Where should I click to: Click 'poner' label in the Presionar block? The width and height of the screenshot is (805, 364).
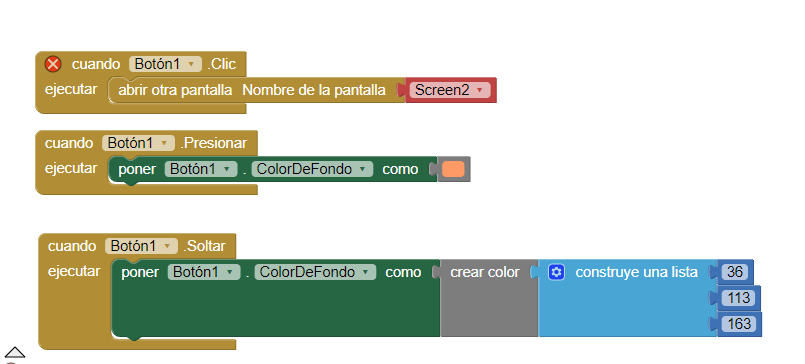pos(137,169)
